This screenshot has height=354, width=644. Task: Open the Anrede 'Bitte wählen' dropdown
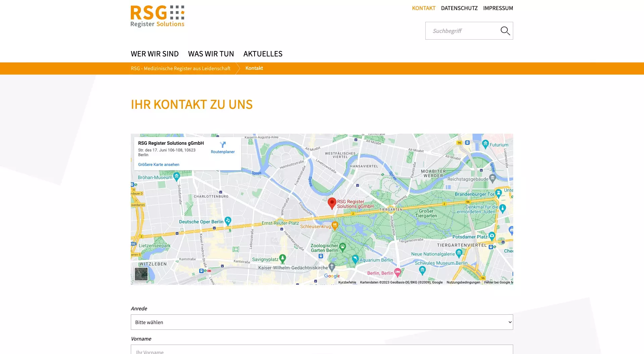click(322, 322)
